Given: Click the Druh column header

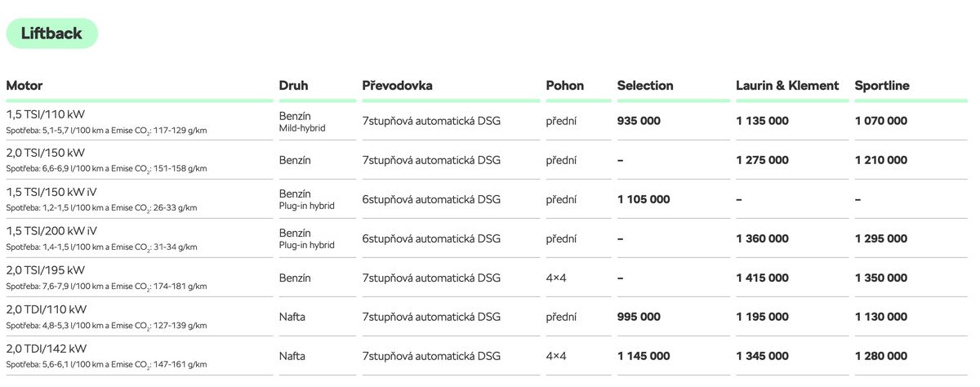Looking at the screenshot, I should pyautogui.click(x=294, y=86).
